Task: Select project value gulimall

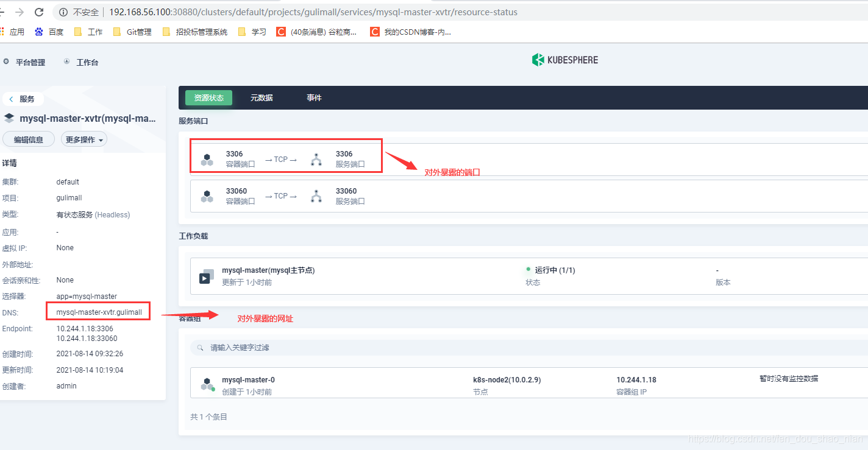Action: click(69, 198)
